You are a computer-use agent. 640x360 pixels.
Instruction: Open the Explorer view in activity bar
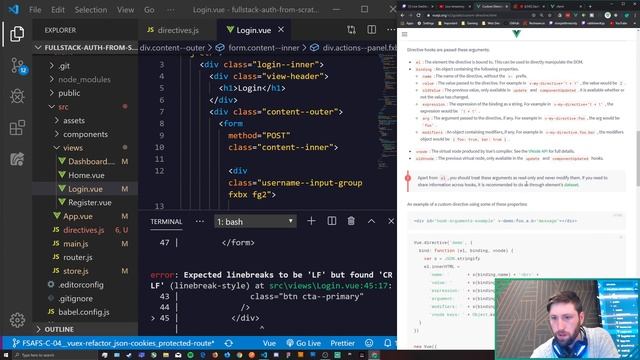tap(17, 34)
